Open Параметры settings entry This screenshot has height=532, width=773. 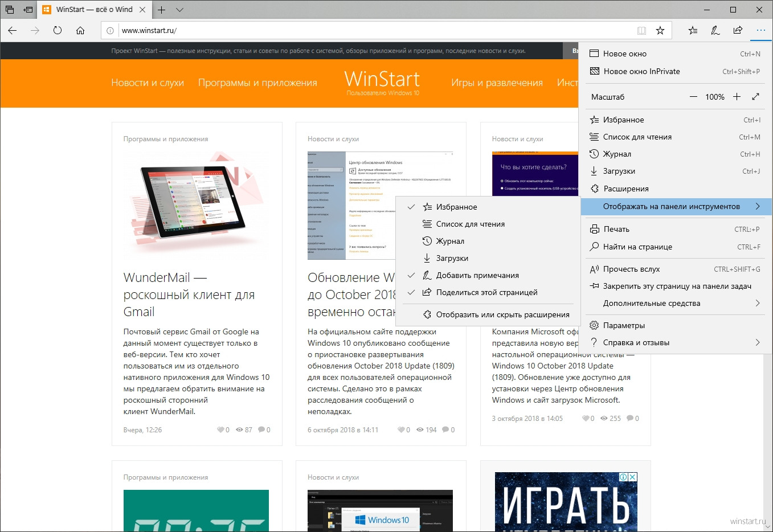click(675, 325)
